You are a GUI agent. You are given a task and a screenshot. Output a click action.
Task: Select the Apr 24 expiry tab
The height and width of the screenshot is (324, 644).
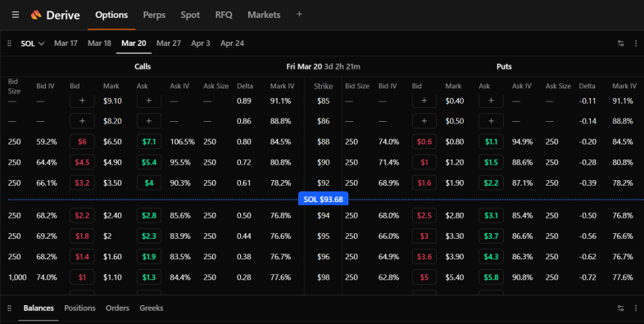(x=232, y=43)
